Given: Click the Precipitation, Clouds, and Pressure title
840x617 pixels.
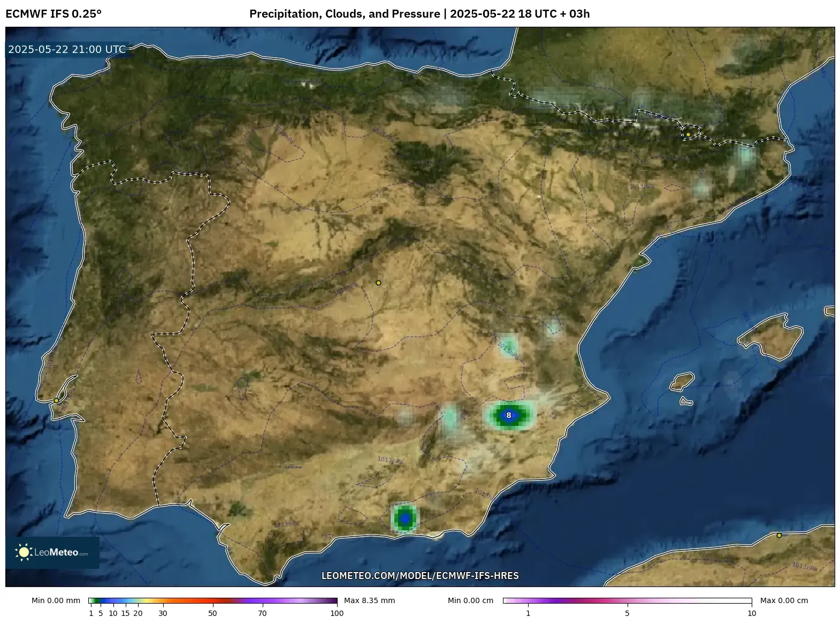Looking at the screenshot, I should pos(419,14).
